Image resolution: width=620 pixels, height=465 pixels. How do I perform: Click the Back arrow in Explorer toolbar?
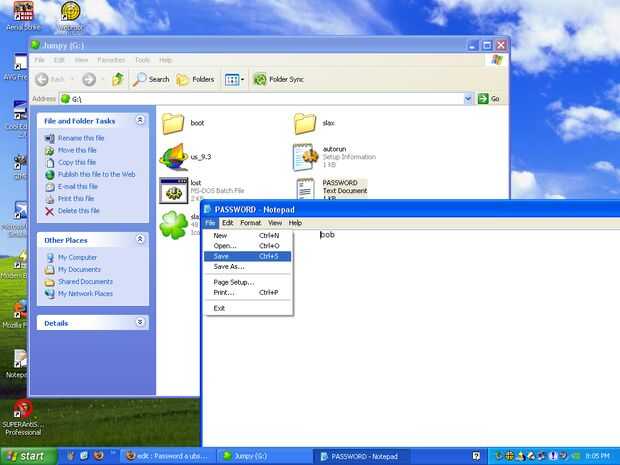click(x=42, y=79)
